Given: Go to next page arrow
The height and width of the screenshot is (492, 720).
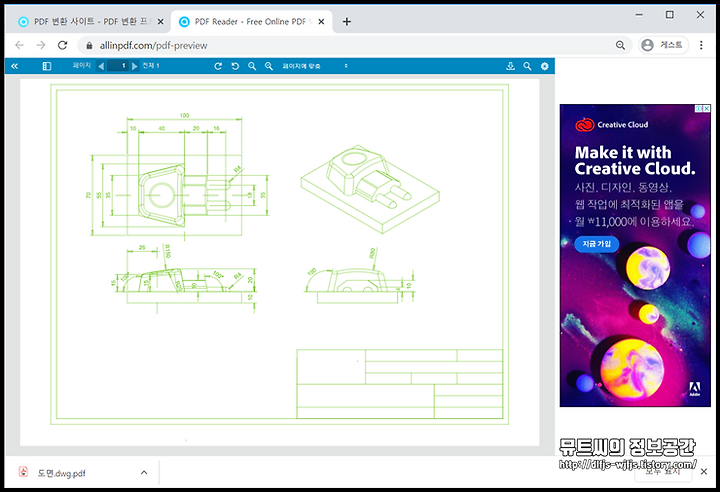Looking at the screenshot, I should (x=135, y=66).
